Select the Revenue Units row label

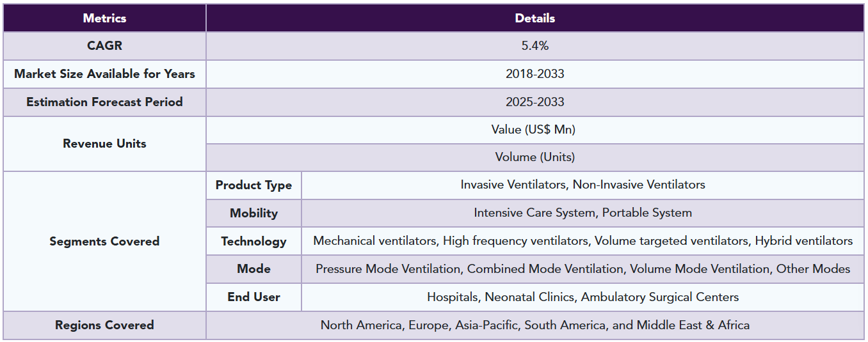click(x=104, y=144)
